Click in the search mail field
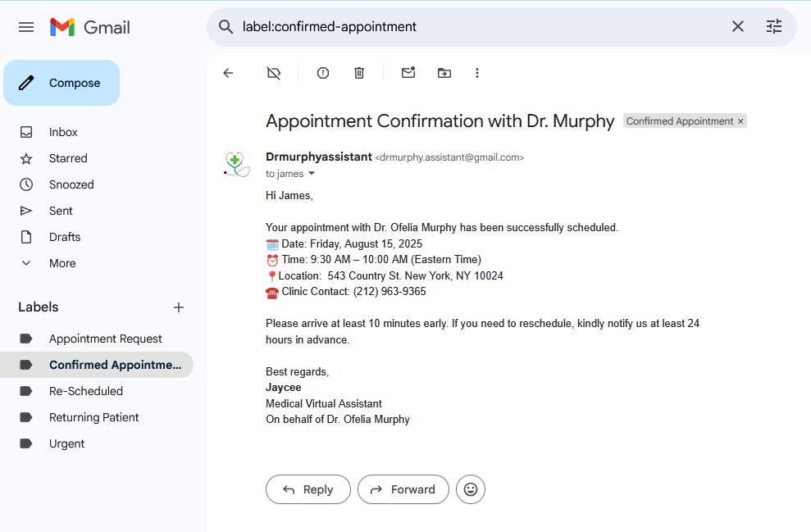Viewport: 811px width, 532px height. (476, 27)
